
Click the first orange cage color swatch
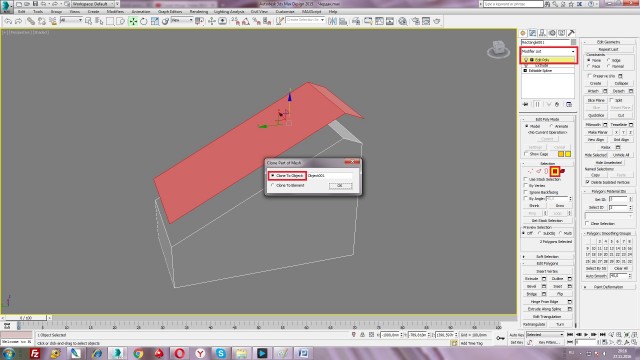coord(561,154)
